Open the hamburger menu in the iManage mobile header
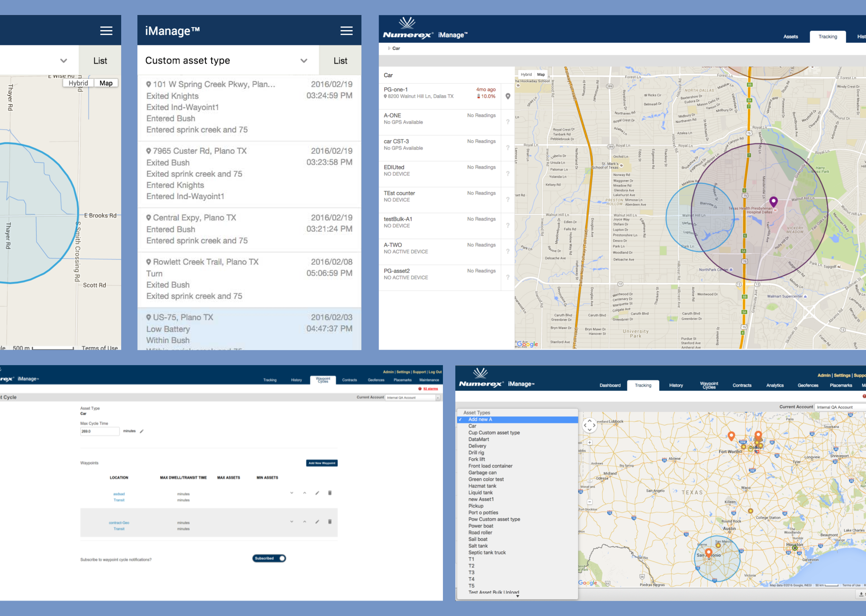 [x=346, y=31]
